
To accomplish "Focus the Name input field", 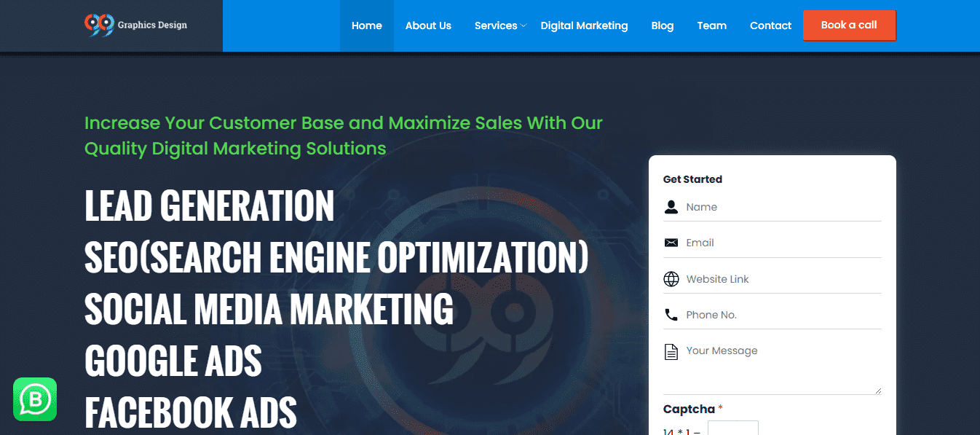I will pyautogui.click(x=782, y=207).
